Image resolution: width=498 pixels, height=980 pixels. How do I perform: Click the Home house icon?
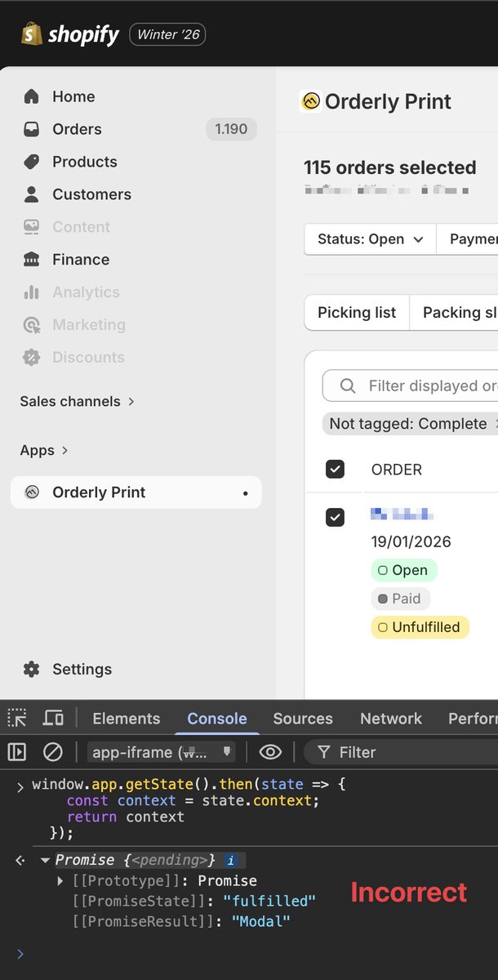point(32,96)
